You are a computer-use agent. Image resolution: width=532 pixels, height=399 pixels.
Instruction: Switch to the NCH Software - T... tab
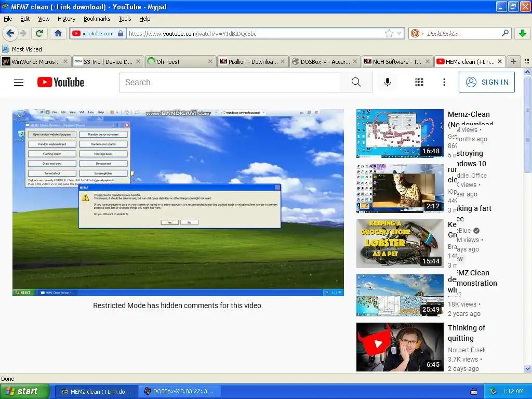397,61
